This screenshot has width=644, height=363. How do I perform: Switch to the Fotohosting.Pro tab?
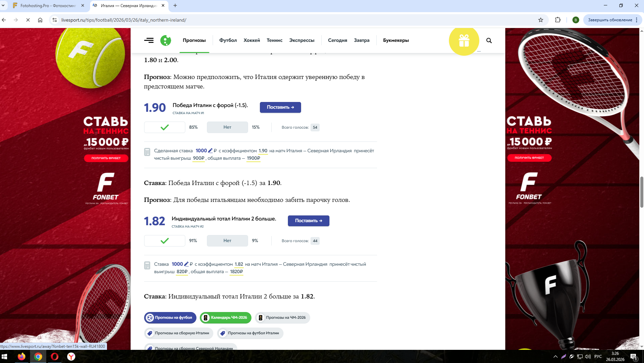point(48,6)
